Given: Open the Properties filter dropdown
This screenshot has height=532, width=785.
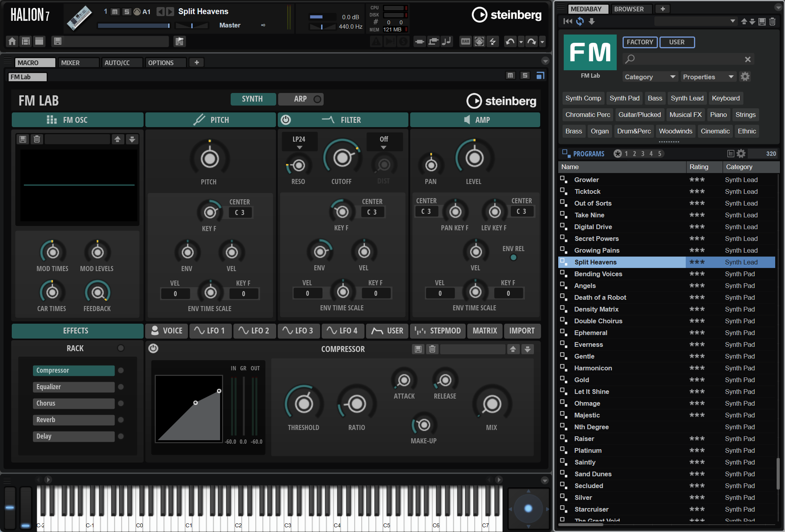Looking at the screenshot, I should click(x=709, y=77).
